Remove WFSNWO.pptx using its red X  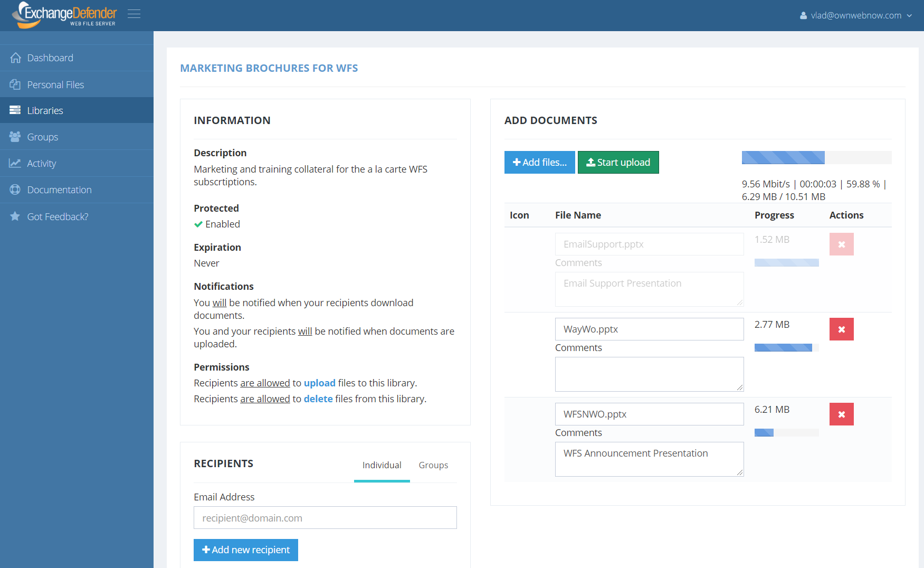841,414
